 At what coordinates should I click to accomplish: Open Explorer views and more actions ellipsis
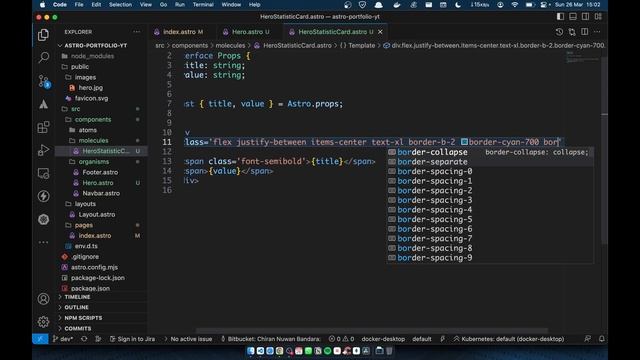click(136, 32)
